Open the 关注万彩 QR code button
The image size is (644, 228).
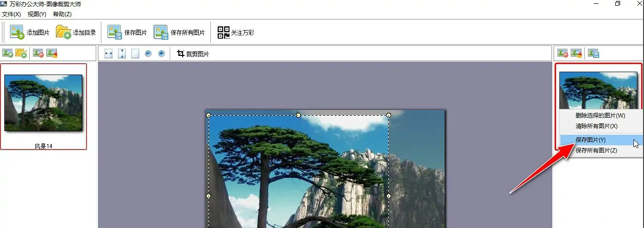click(236, 33)
